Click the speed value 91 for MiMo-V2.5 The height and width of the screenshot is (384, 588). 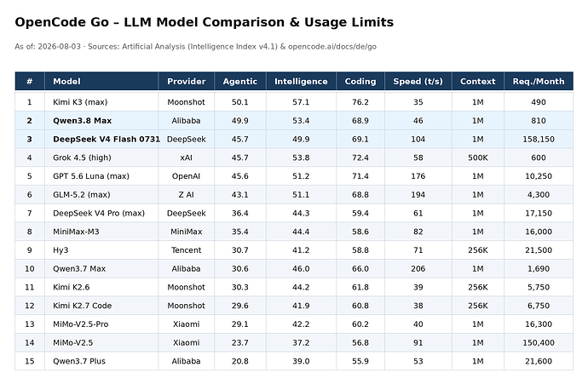click(418, 342)
